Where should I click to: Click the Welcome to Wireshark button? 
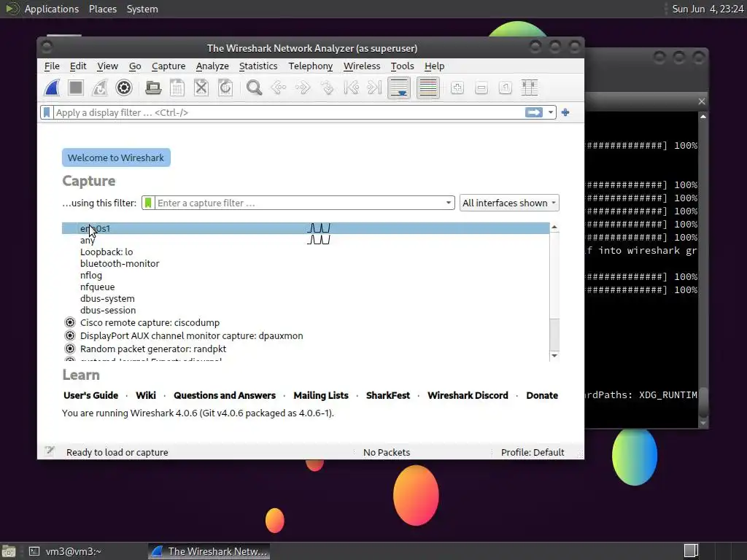point(116,157)
